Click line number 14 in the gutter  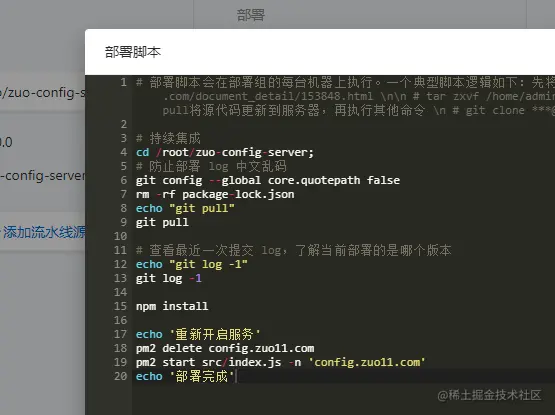(120, 292)
